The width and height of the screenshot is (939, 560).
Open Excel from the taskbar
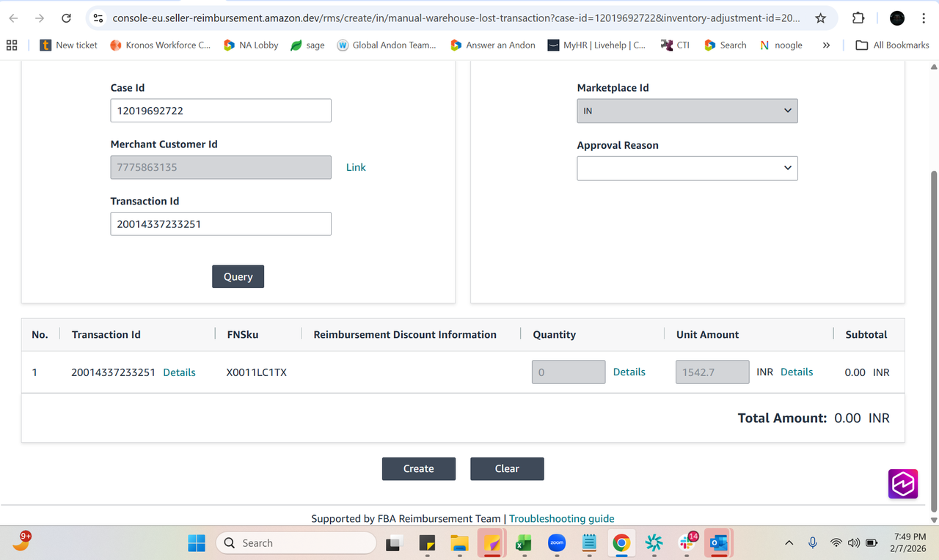tap(524, 542)
